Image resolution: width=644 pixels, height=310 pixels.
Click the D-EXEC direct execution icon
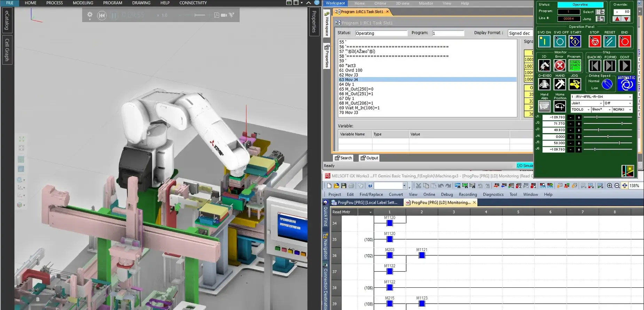pyautogui.click(x=544, y=84)
